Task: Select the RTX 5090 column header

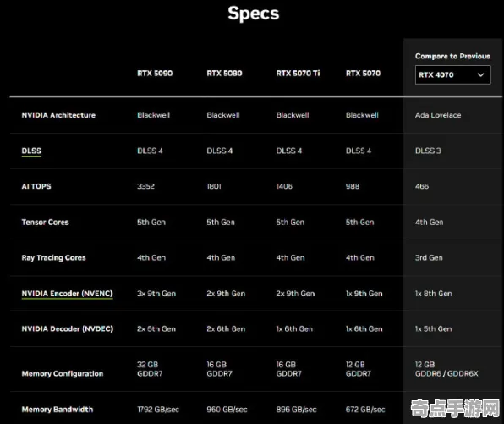Action: tap(155, 74)
